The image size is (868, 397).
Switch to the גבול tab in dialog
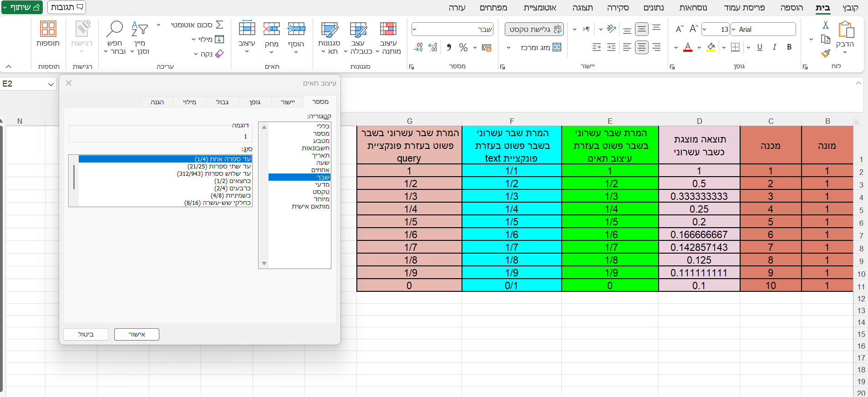tap(222, 102)
